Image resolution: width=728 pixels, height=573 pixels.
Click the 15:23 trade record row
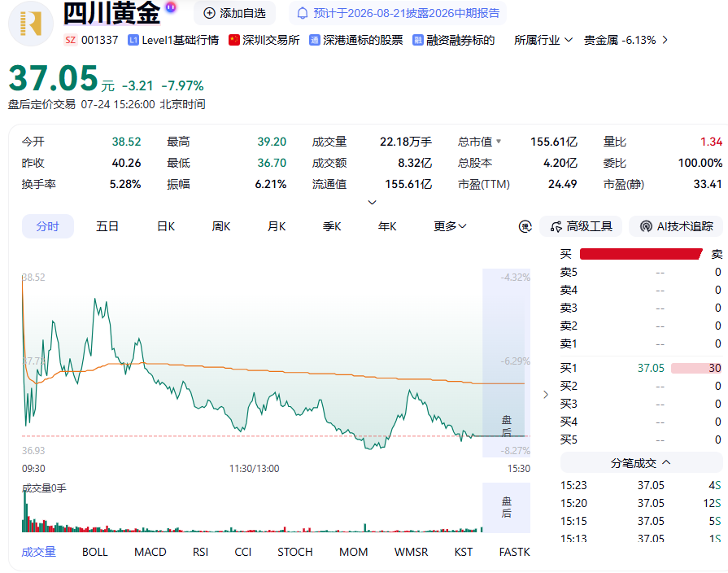[641, 485]
